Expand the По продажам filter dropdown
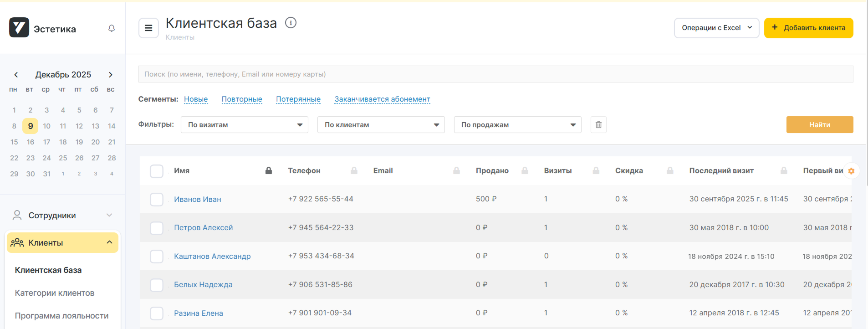The width and height of the screenshot is (868, 329). pyautogui.click(x=517, y=125)
